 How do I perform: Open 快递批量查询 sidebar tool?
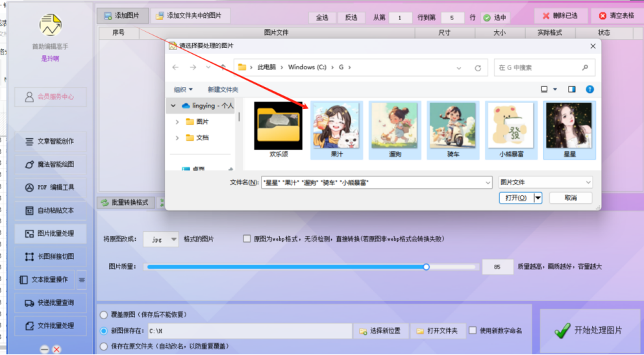tap(51, 303)
